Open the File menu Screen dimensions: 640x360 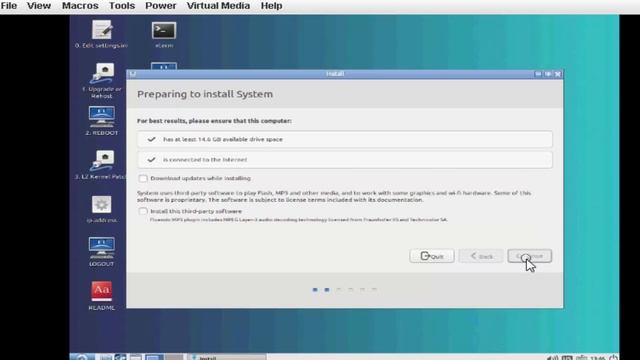[x=9, y=6]
